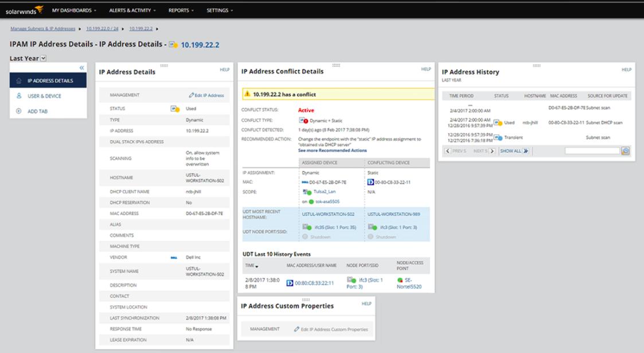Click the IP status icon beside page title
The width and height of the screenshot is (644, 353).
click(173, 44)
